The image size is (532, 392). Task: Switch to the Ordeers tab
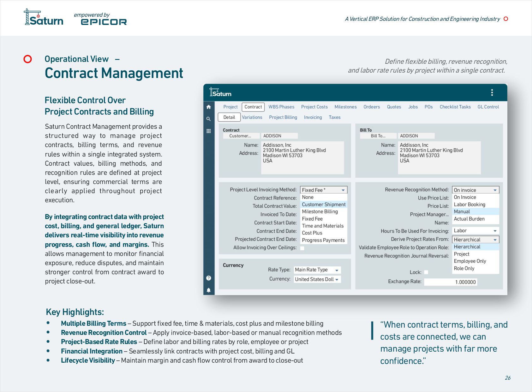coord(372,107)
